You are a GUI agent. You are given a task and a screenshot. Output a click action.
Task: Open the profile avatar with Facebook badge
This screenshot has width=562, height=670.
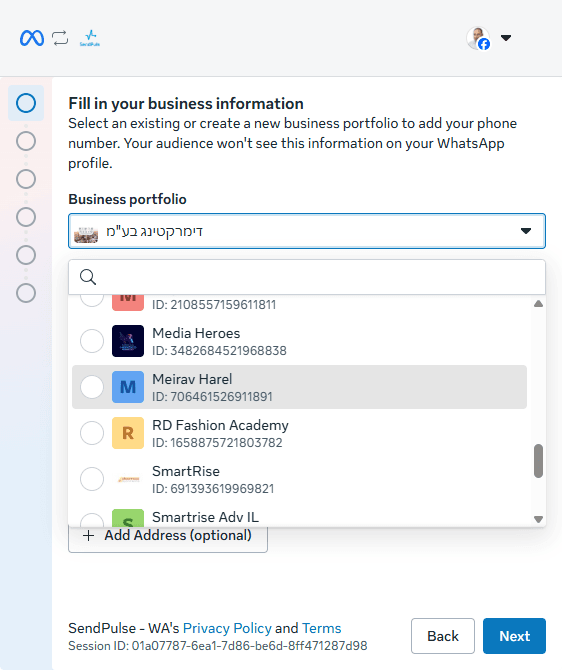click(478, 38)
